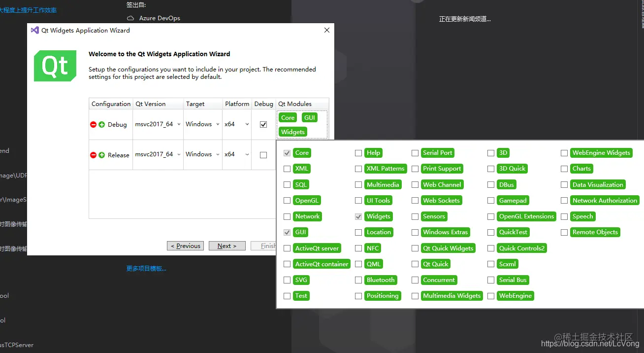Click the Windows Extras module label
The width and height of the screenshot is (644, 353).
coord(446,232)
